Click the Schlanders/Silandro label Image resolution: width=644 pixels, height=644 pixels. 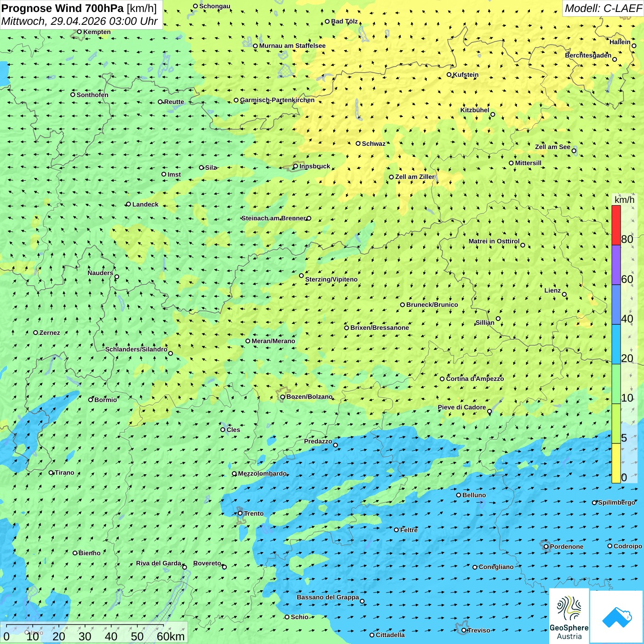coord(136,349)
